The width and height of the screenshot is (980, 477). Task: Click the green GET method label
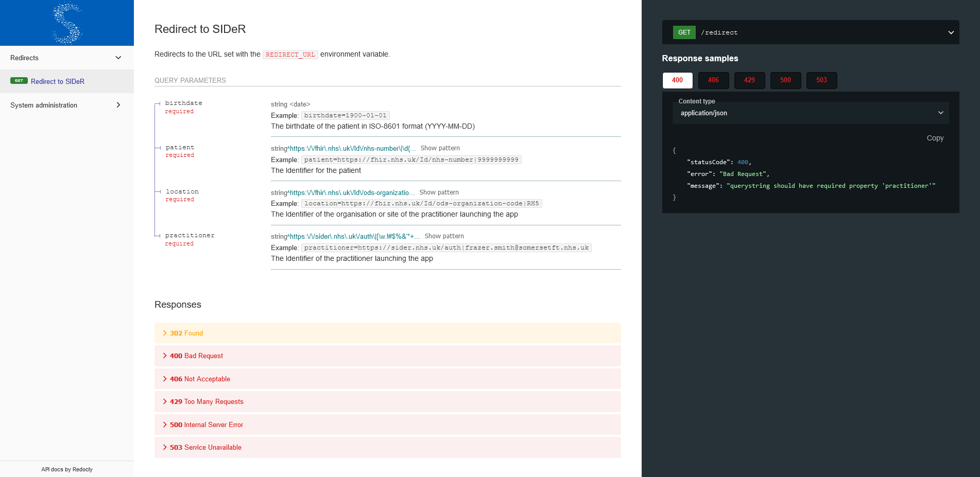tap(684, 32)
